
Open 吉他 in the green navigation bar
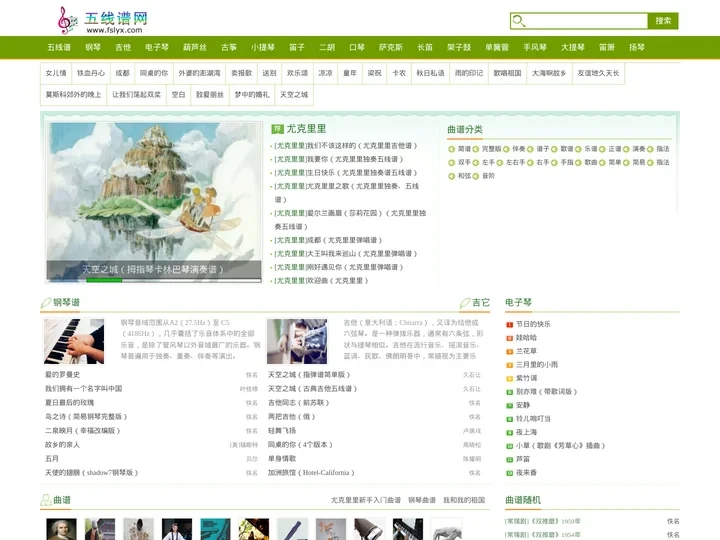click(123, 47)
